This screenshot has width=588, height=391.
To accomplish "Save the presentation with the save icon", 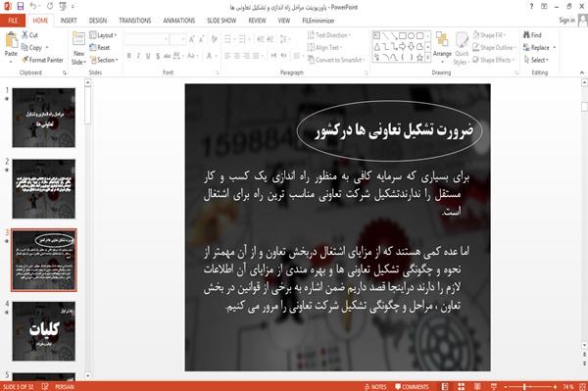I will click(21, 7).
